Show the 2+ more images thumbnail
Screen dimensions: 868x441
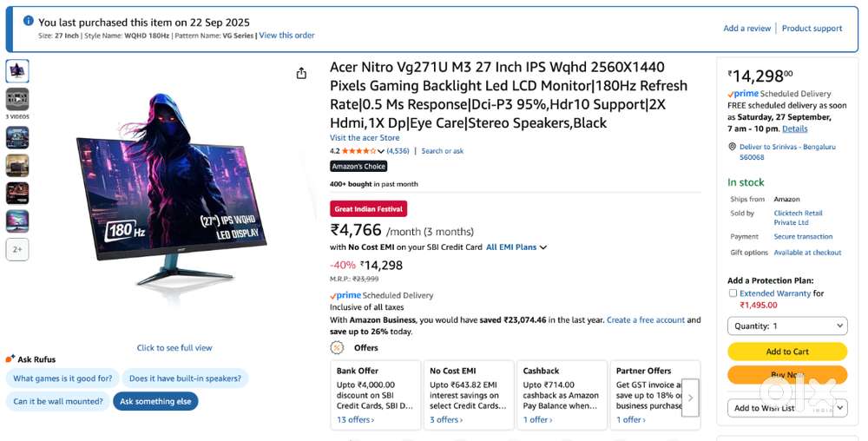click(17, 249)
